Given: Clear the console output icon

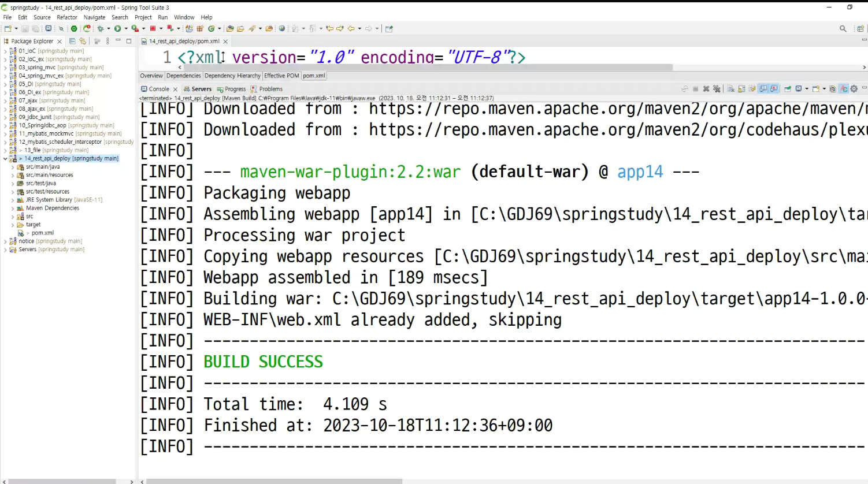Looking at the screenshot, I should click(x=731, y=89).
